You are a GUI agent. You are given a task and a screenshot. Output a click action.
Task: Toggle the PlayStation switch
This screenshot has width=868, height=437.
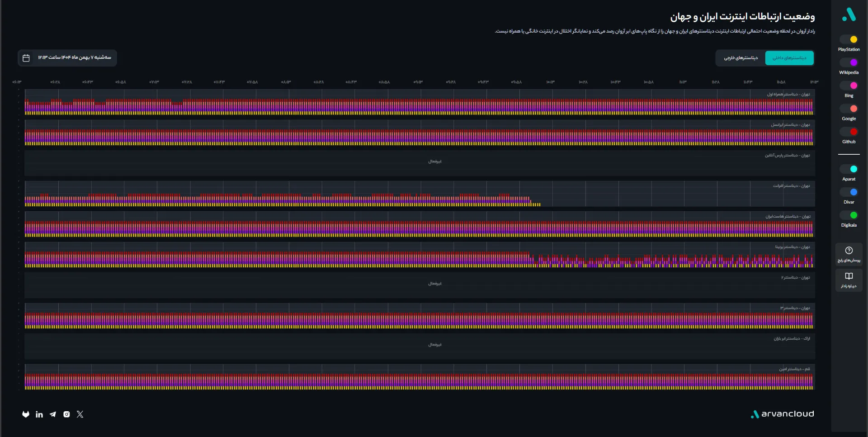849,39
